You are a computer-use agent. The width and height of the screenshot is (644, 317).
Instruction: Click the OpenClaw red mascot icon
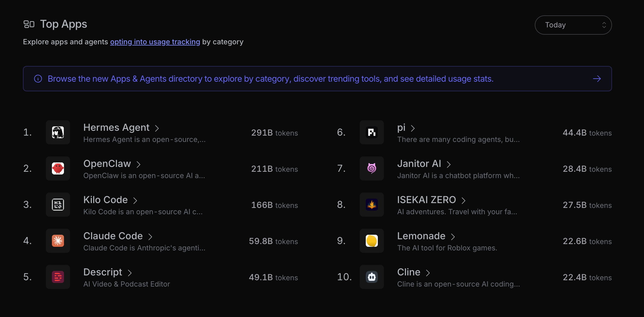click(x=58, y=168)
